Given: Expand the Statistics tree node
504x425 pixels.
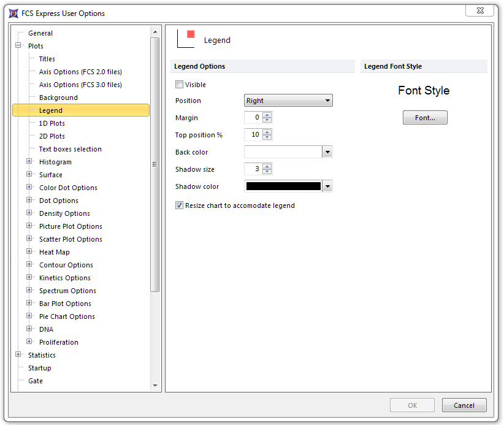Looking at the screenshot, I should pos(18,355).
